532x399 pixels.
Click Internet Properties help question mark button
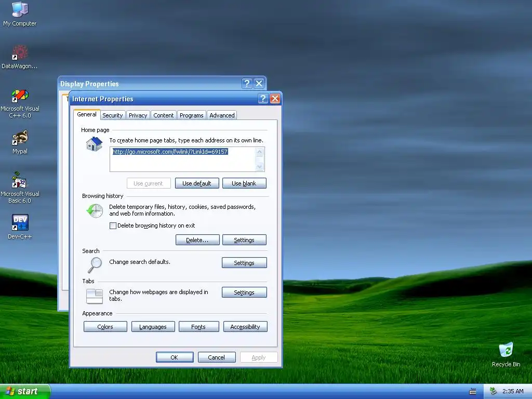coord(263,99)
